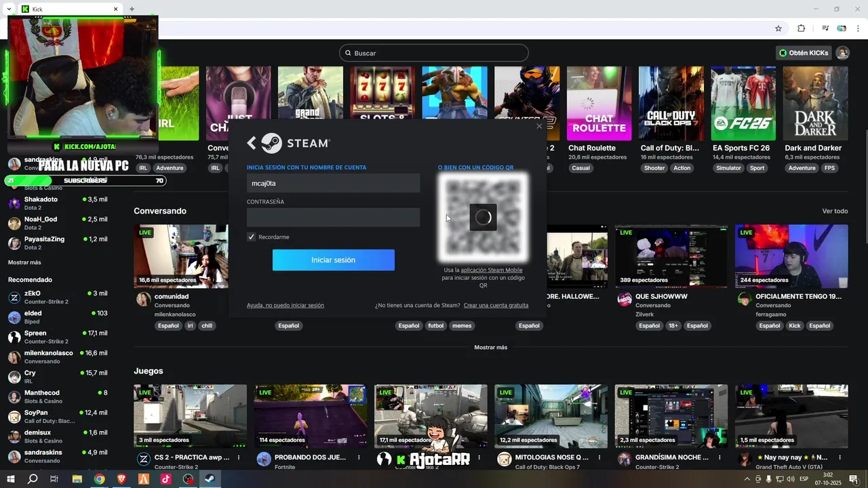This screenshot has width=868, height=488.
Task: Close the Kick browser tab
Action: tap(115, 9)
